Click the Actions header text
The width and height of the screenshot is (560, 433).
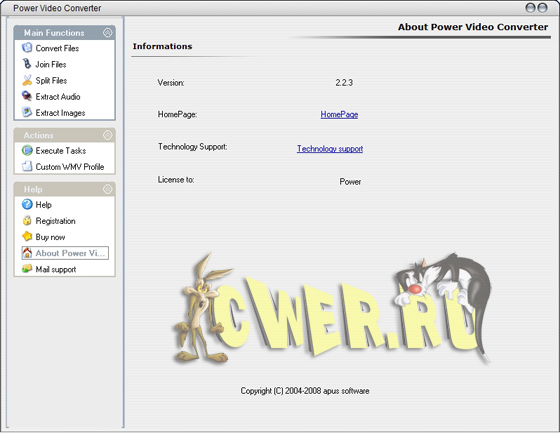coord(39,135)
